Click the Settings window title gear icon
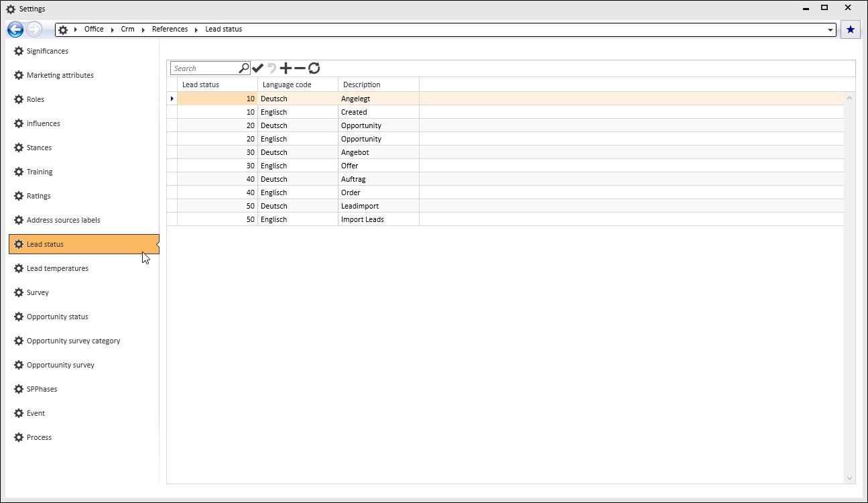Image resolution: width=868 pixels, height=503 pixels. [x=11, y=9]
